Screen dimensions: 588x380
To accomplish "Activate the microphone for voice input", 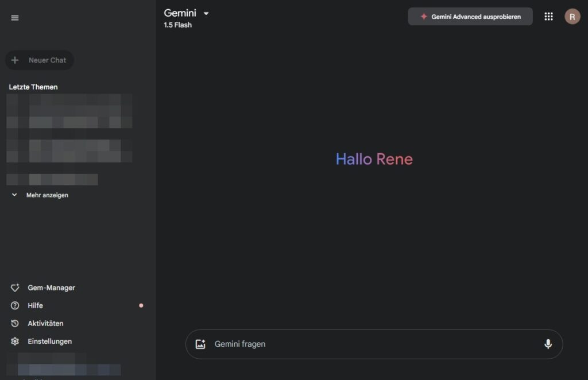I will (548, 344).
